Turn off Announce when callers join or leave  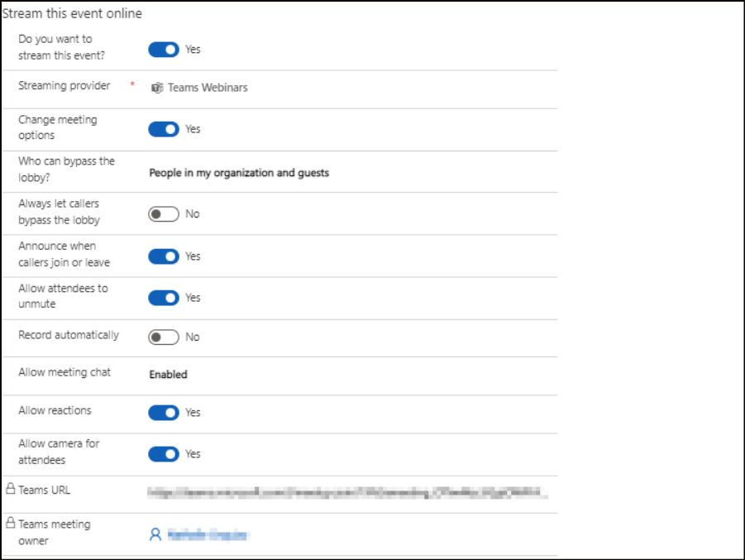[163, 256]
